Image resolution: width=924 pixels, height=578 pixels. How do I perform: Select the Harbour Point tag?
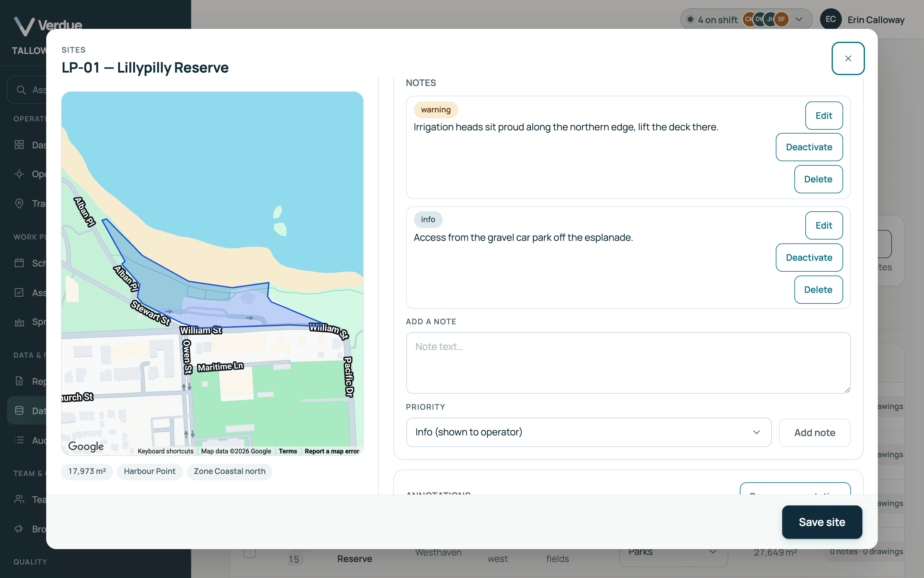click(x=150, y=471)
